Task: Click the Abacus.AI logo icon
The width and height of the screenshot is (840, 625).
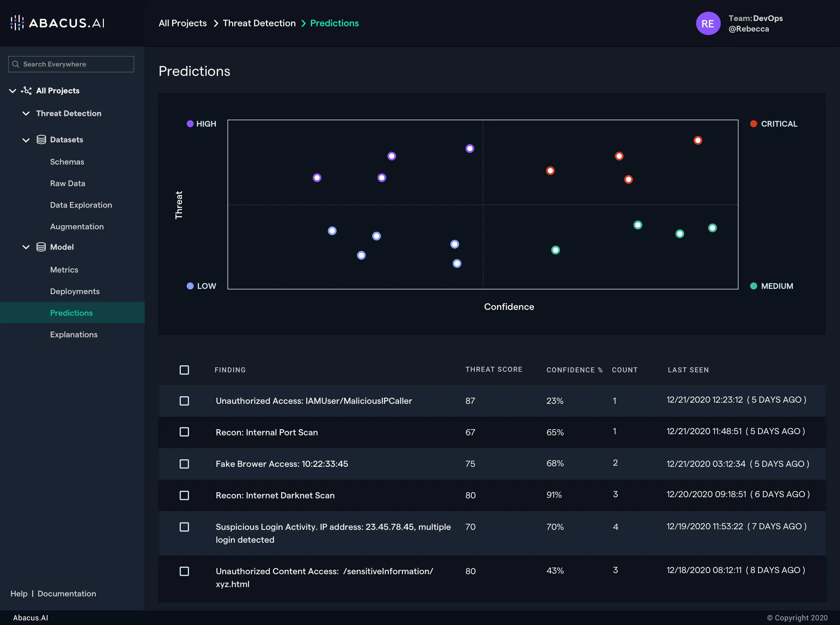Action: [x=17, y=23]
